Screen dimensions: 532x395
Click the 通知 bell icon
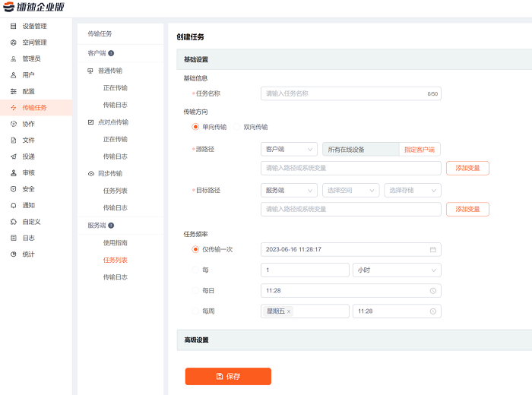pos(13,205)
